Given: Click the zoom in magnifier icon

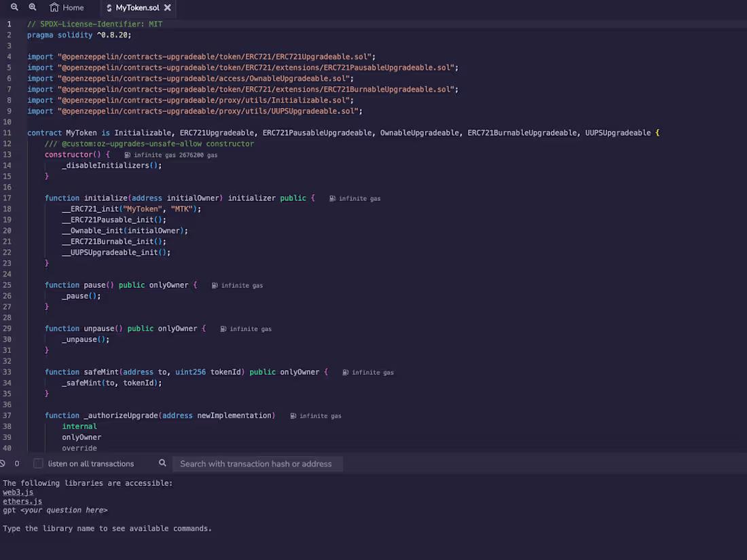Looking at the screenshot, I should click(x=33, y=7).
